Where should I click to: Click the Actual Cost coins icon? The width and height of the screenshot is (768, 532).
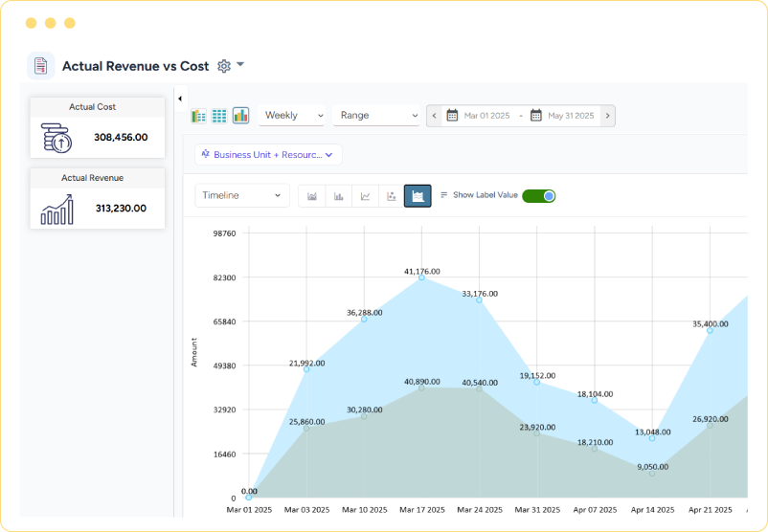pos(56,138)
